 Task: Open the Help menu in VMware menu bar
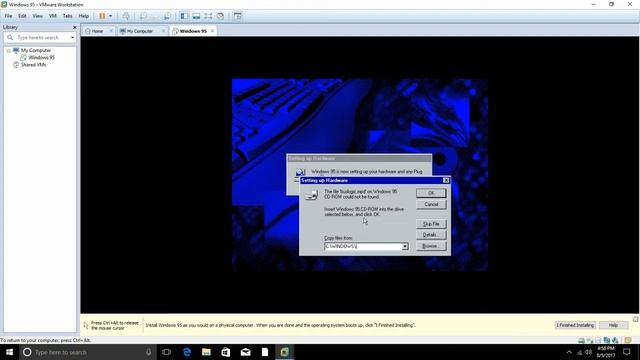click(x=84, y=16)
